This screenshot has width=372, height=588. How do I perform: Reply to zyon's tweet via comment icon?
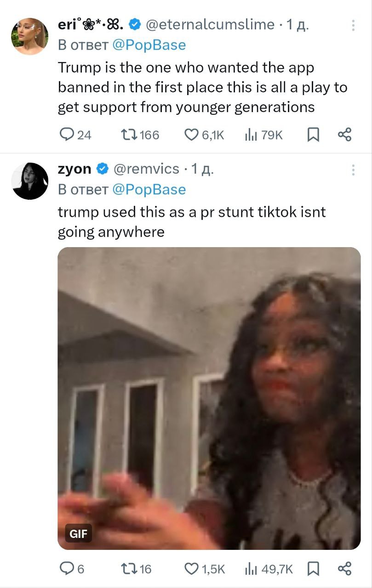[x=67, y=569]
